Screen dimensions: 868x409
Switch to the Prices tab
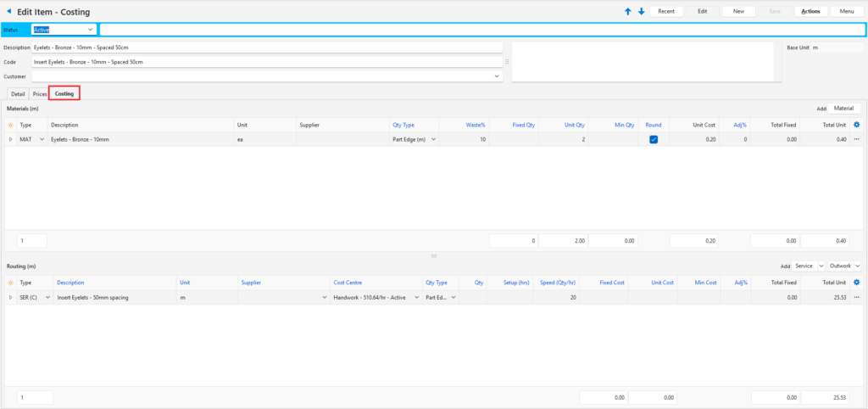pyautogui.click(x=39, y=93)
